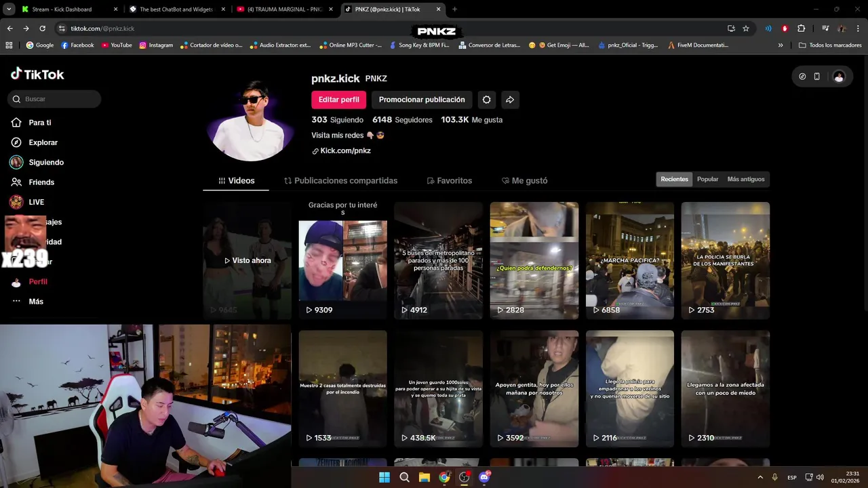Image resolution: width=868 pixels, height=488 pixels.
Task: Go to the Explorar page
Action: pos(34,142)
